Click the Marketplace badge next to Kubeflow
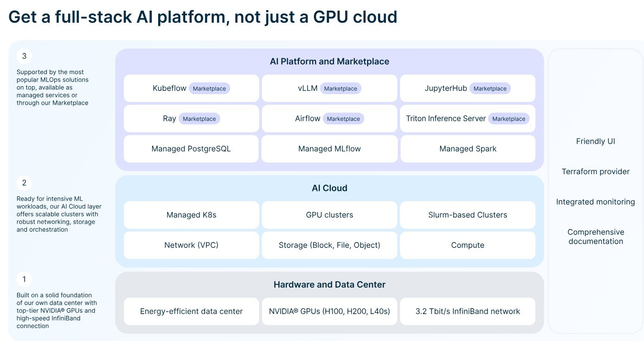This screenshot has width=644, height=341. click(x=209, y=88)
